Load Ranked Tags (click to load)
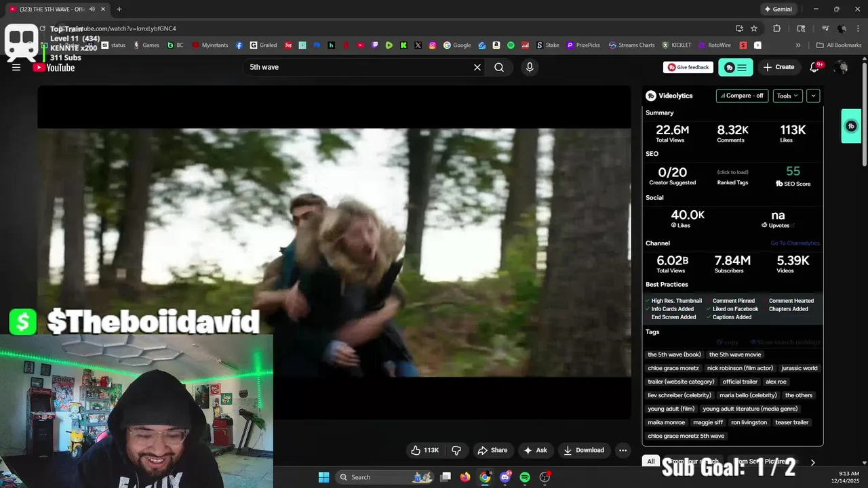This screenshot has height=488, width=868. pos(732,172)
